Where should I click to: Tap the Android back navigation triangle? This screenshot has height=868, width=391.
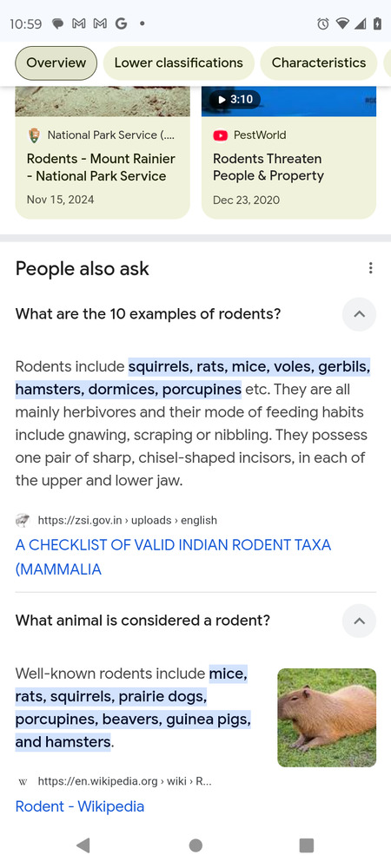[83, 845]
